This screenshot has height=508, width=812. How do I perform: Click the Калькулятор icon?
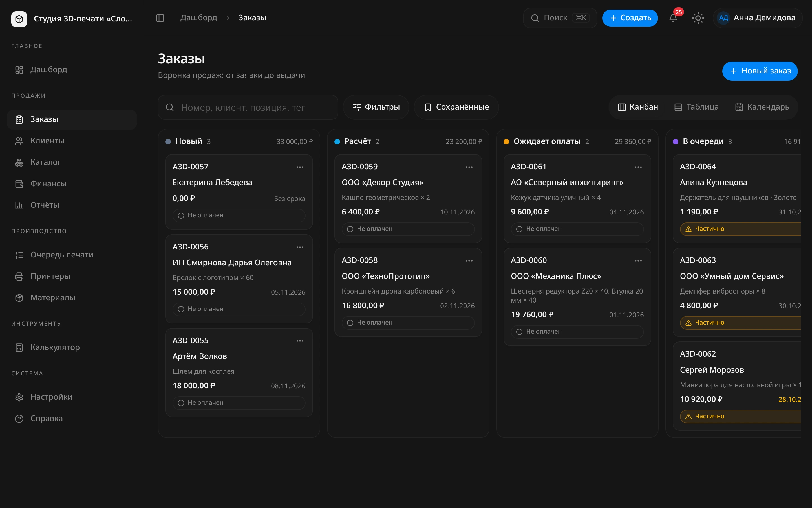[x=19, y=348]
